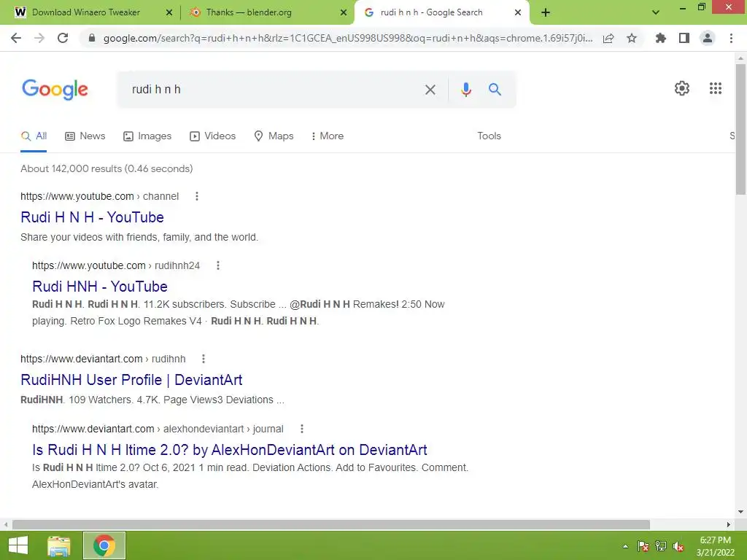Switch to Images results
This screenshot has height=560, width=747.
pos(147,136)
